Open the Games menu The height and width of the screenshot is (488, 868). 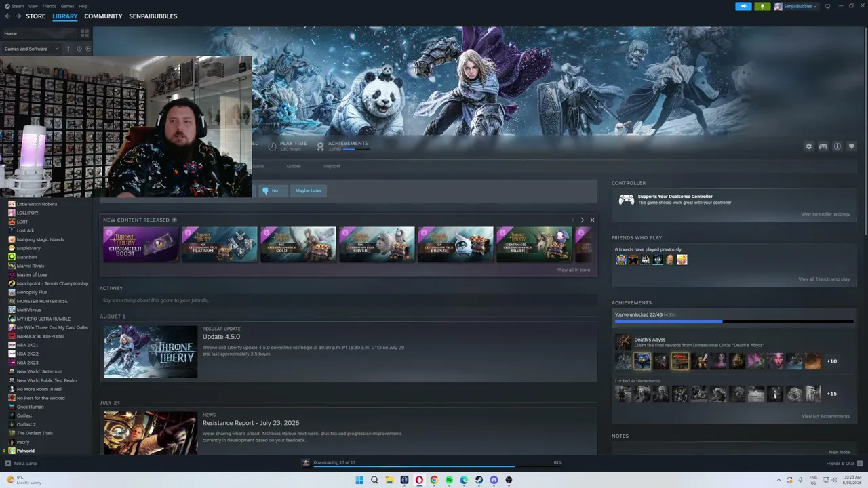[x=67, y=6]
